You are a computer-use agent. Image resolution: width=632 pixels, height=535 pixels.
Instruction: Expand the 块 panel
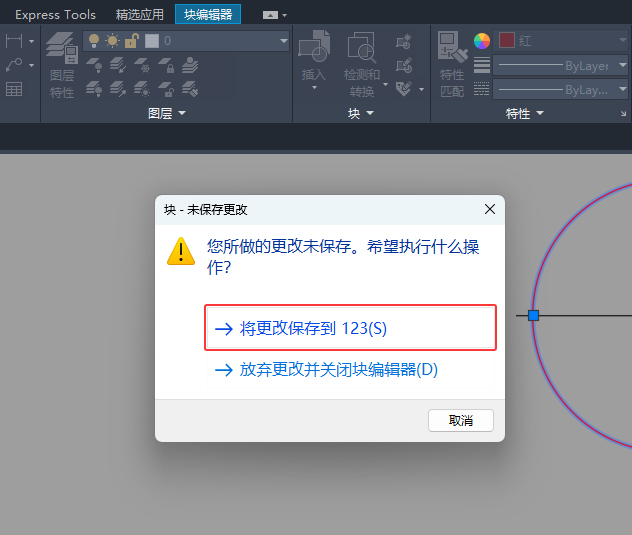coord(361,113)
